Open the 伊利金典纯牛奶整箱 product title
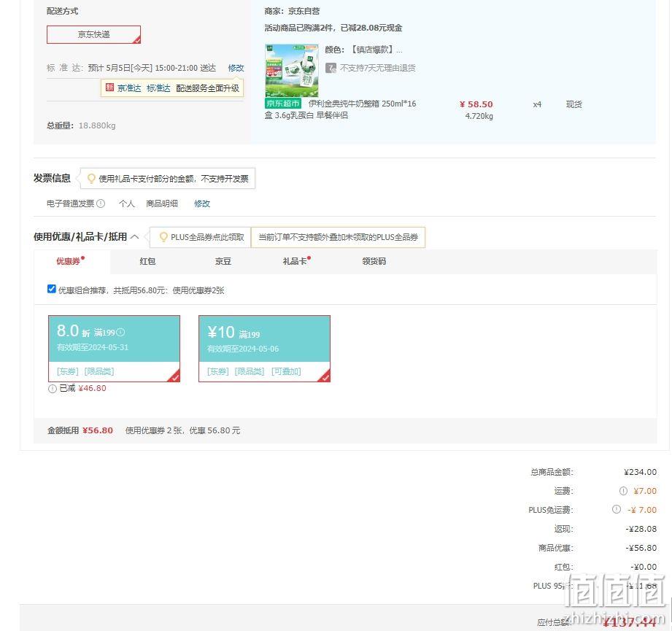Screen dimensions: 672x631 coord(340,109)
